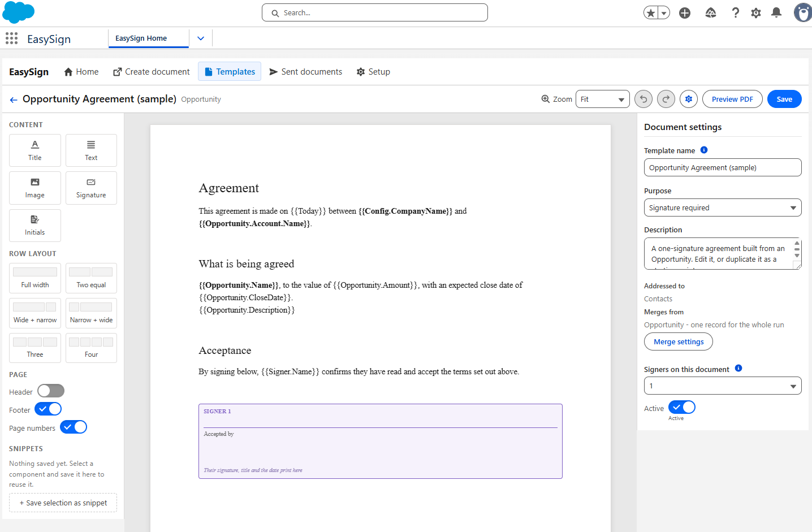Click the Signers on this document info icon
Viewport: 812px width, 532px height.
tap(738, 368)
